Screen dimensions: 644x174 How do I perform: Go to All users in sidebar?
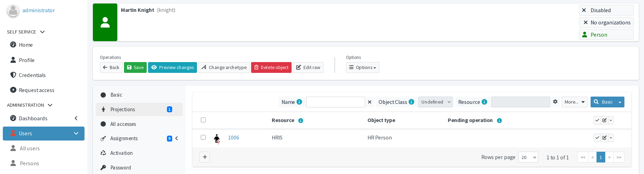[30, 148]
